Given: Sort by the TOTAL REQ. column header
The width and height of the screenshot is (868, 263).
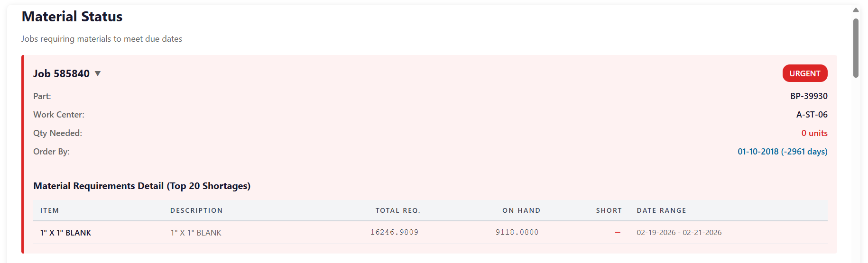Looking at the screenshot, I should [397, 210].
